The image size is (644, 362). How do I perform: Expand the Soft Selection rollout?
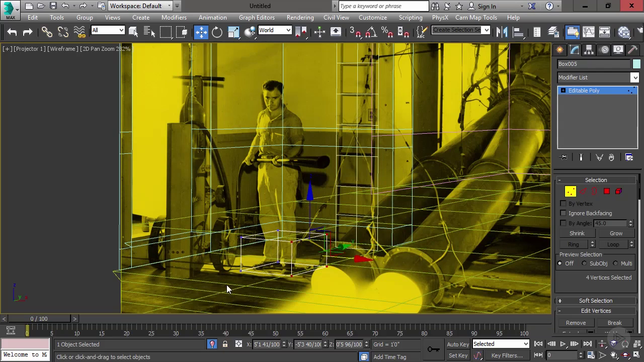point(596,301)
